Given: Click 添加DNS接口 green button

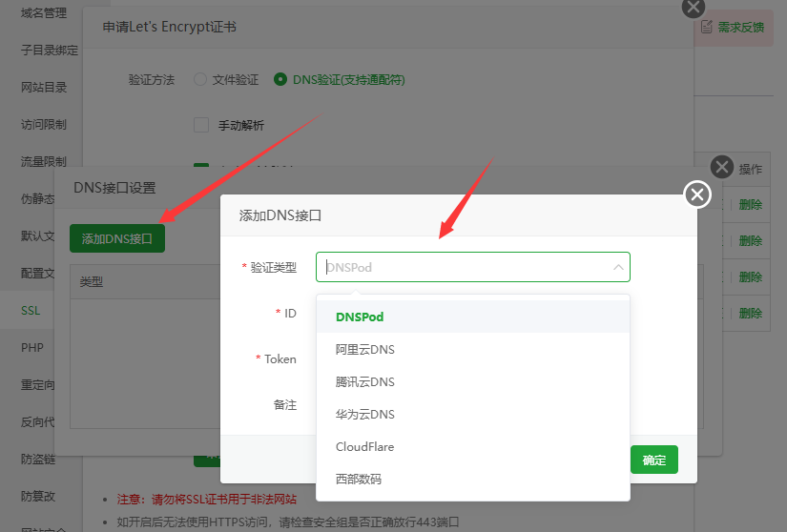Looking at the screenshot, I should pos(117,238).
